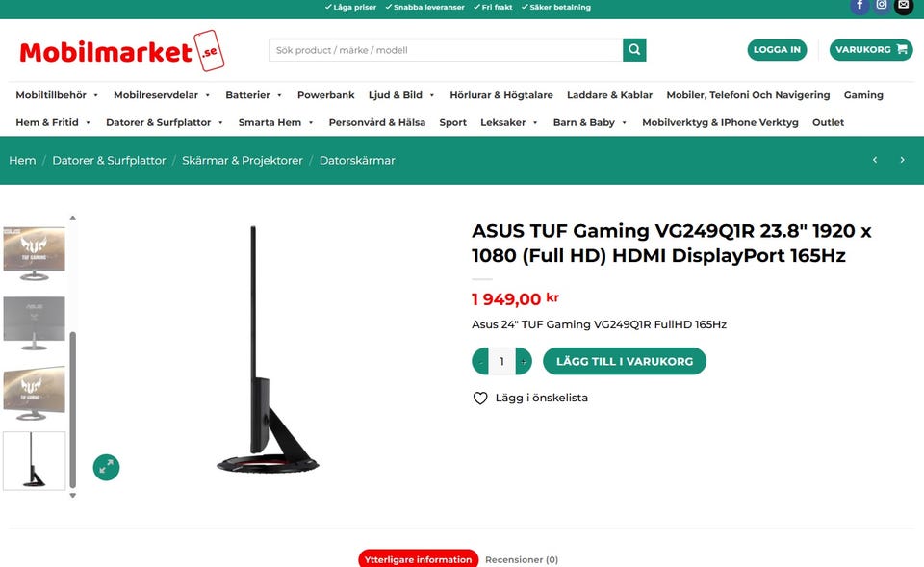Click the Lägg till i varukorg button
This screenshot has width=924, height=567.
tap(624, 361)
